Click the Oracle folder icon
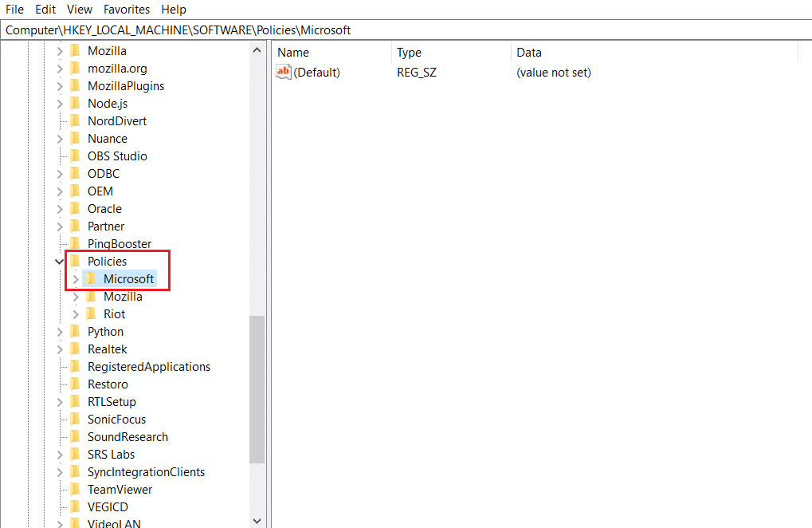This screenshot has width=812, height=528. tap(75, 209)
